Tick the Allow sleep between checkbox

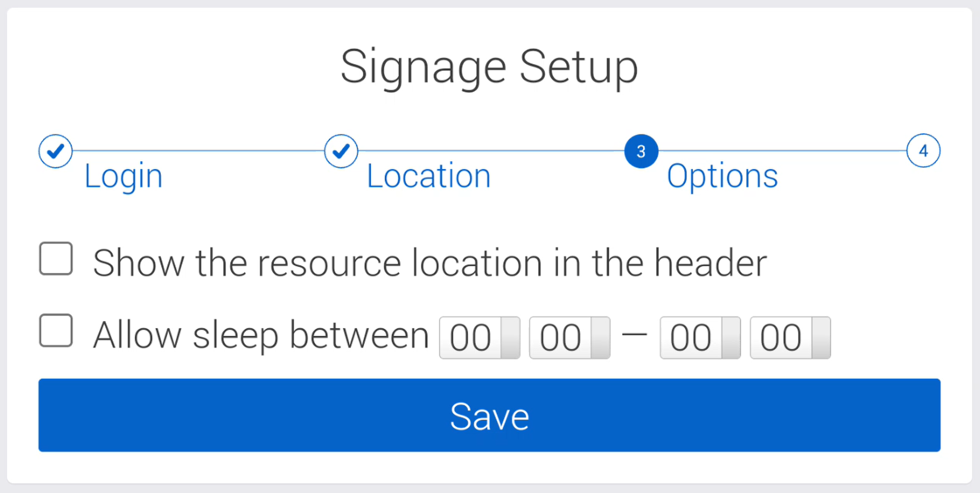[x=56, y=331]
